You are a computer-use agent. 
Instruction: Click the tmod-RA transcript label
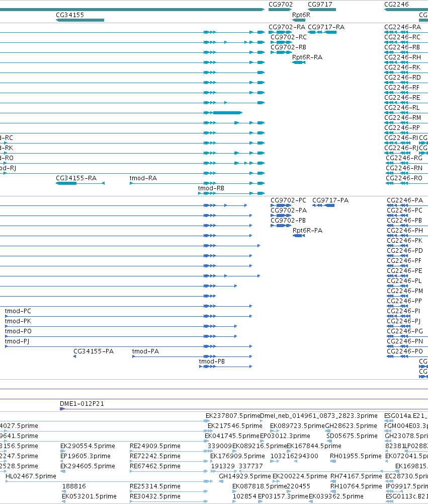point(143,178)
